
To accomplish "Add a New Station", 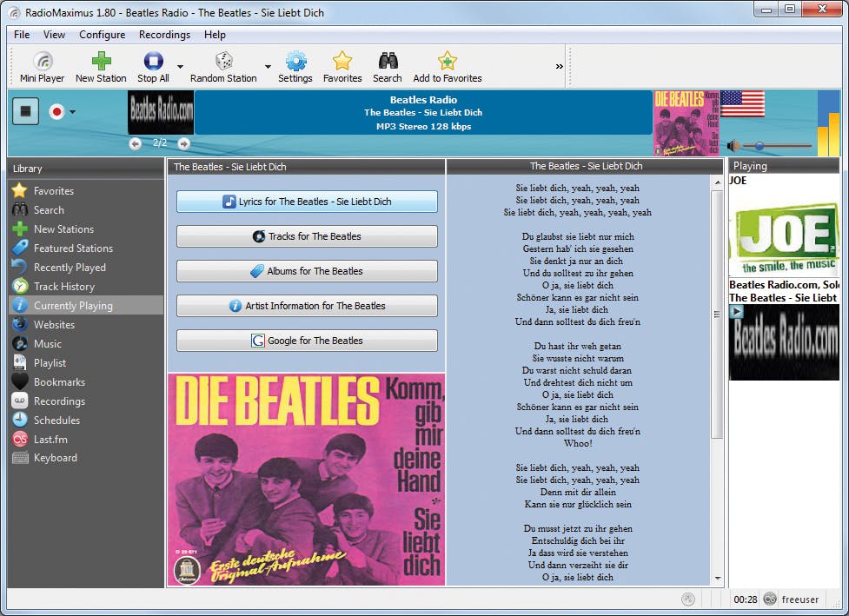I will pyautogui.click(x=101, y=67).
